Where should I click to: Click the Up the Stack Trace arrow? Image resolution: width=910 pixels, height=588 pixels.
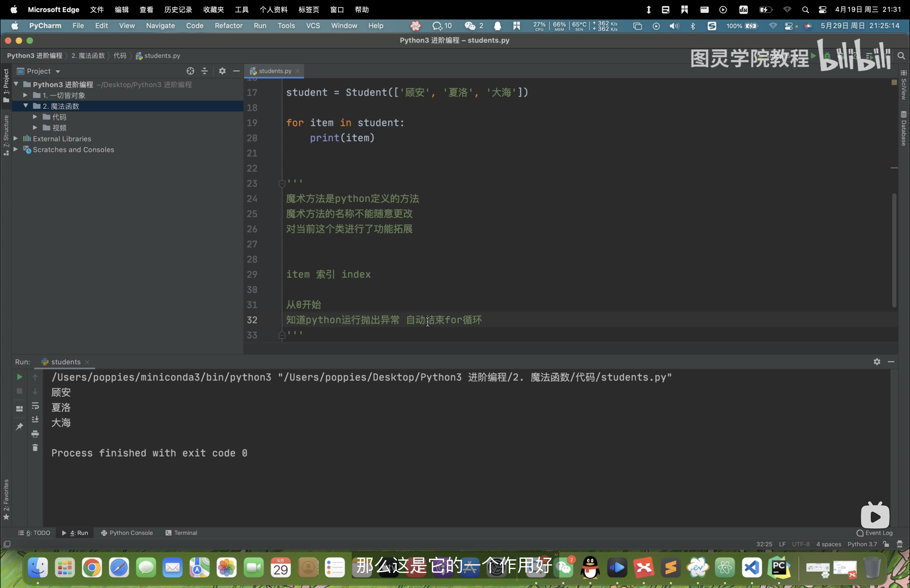click(x=35, y=377)
